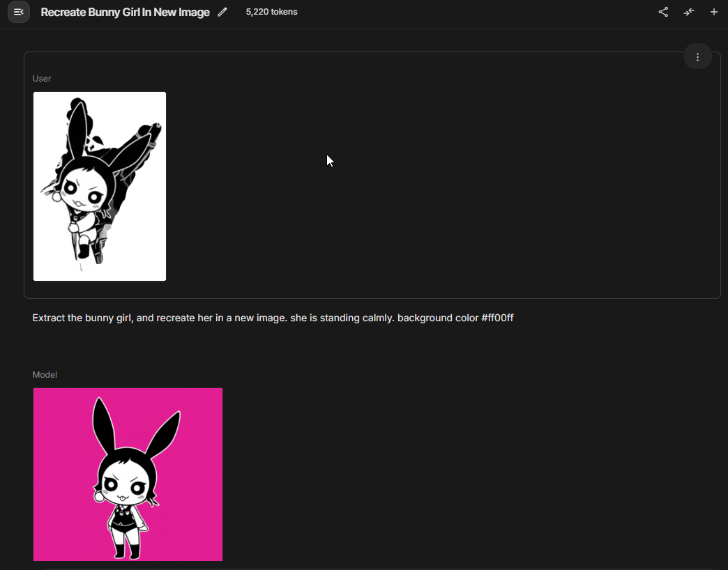Open user message three-dot options menu
Image resolution: width=728 pixels, height=570 pixels.
[x=697, y=56]
